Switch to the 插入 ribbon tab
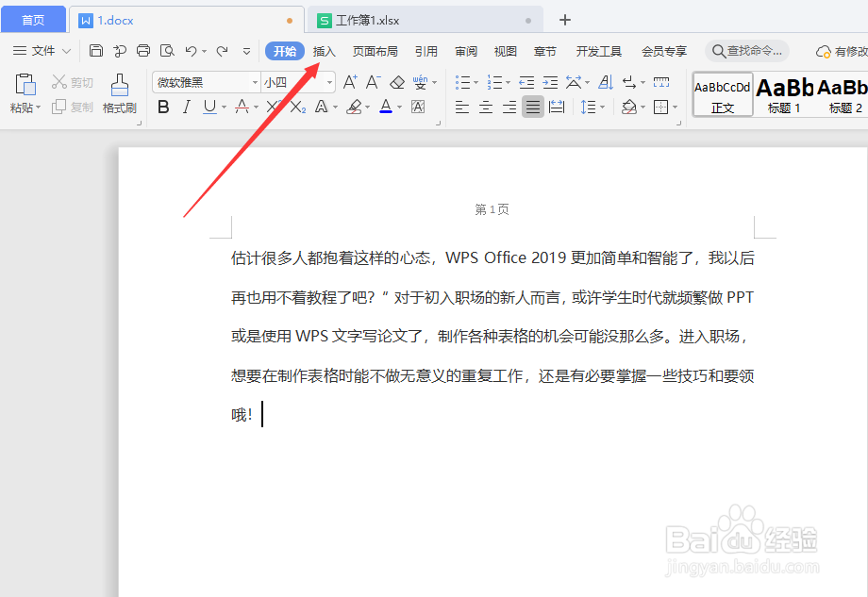 click(324, 51)
